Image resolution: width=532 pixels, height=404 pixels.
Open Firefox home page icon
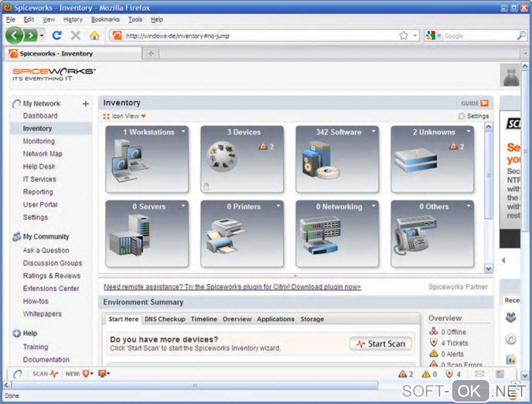coord(94,35)
